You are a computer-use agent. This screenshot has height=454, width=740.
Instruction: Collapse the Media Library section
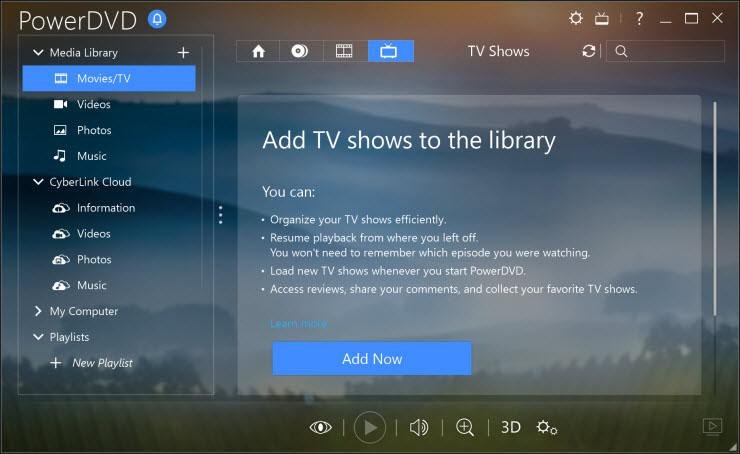[x=38, y=52]
